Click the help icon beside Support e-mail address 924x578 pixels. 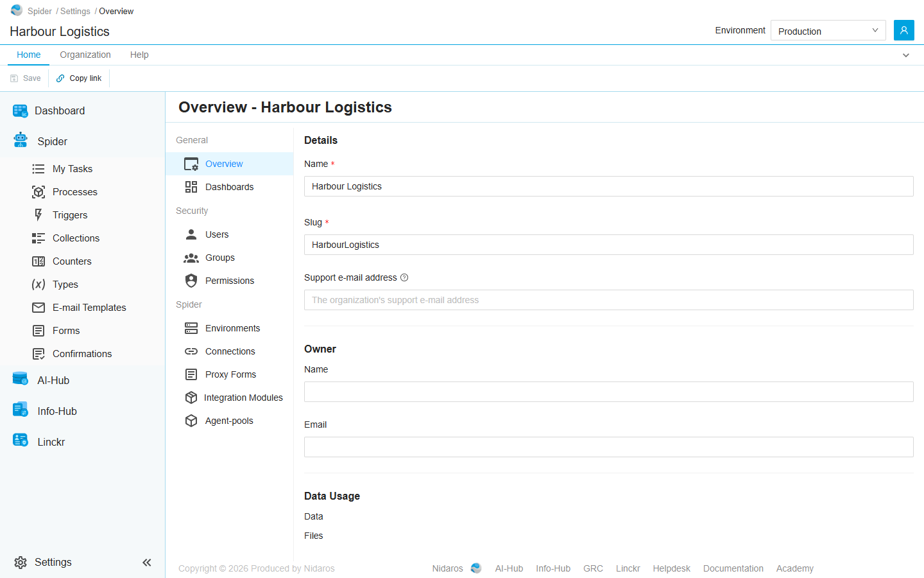404,278
